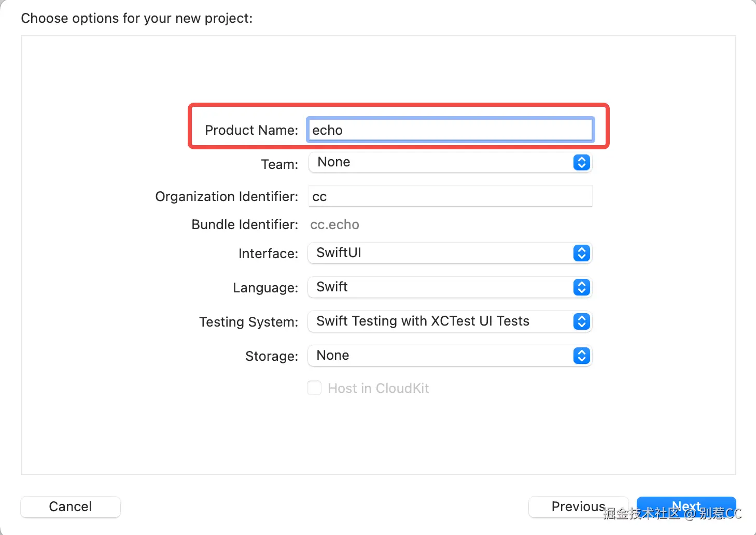
Task: Click the blue chevron arrows of Team popup
Action: pyautogui.click(x=581, y=163)
